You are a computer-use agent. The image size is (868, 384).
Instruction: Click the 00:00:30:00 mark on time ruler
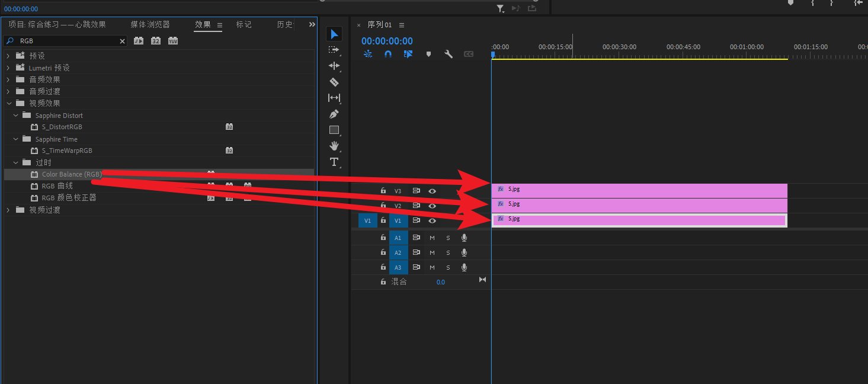pos(619,47)
